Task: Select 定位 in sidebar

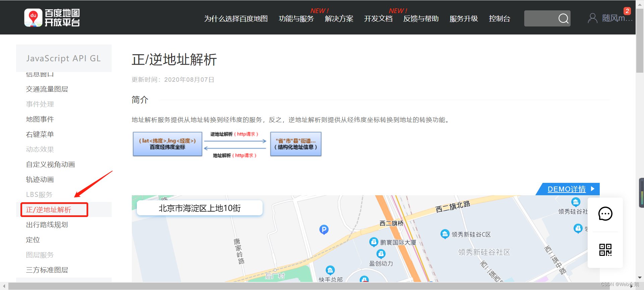Action: 33,240
